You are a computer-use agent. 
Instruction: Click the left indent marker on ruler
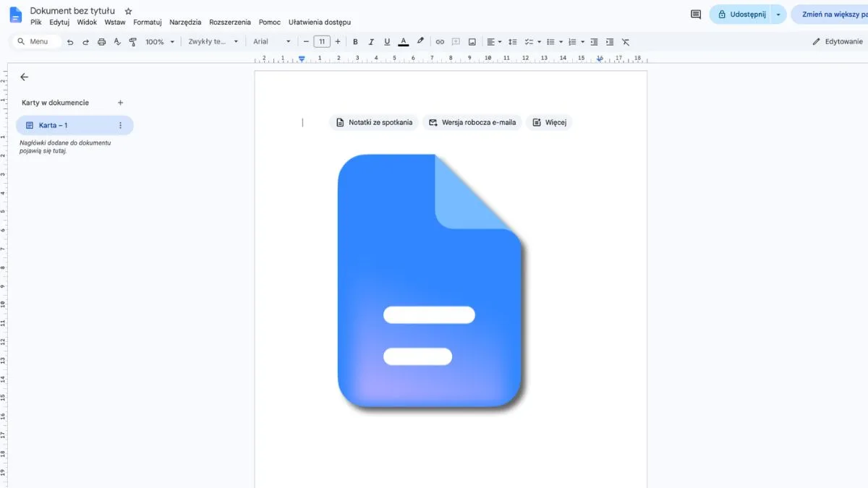point(302,59)
